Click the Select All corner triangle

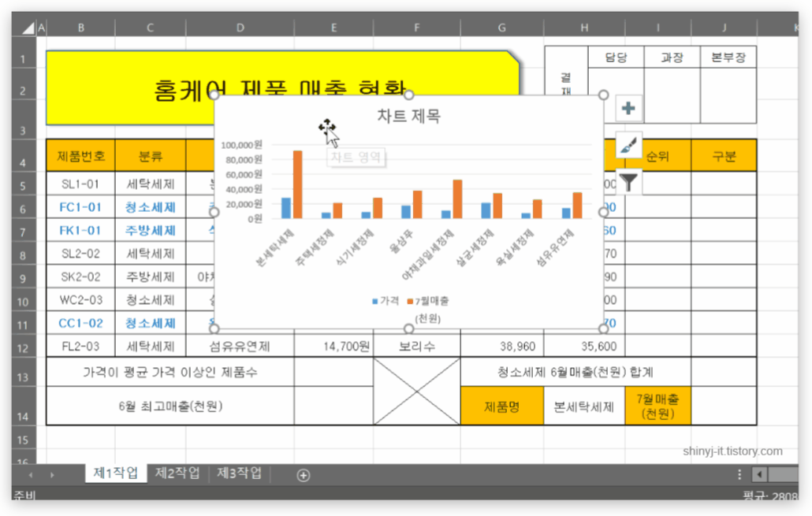click(x=28, y=28)
